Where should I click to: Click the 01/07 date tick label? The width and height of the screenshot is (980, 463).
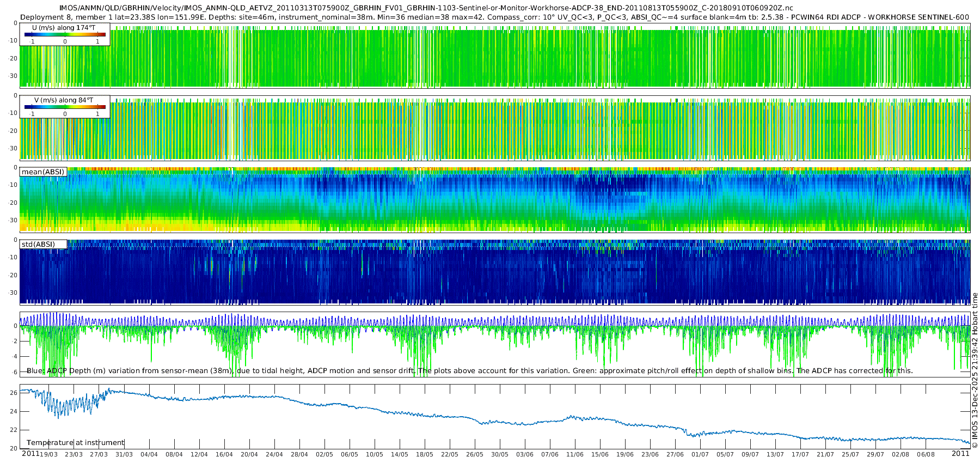pyautogui.click(x=700, y=454)
